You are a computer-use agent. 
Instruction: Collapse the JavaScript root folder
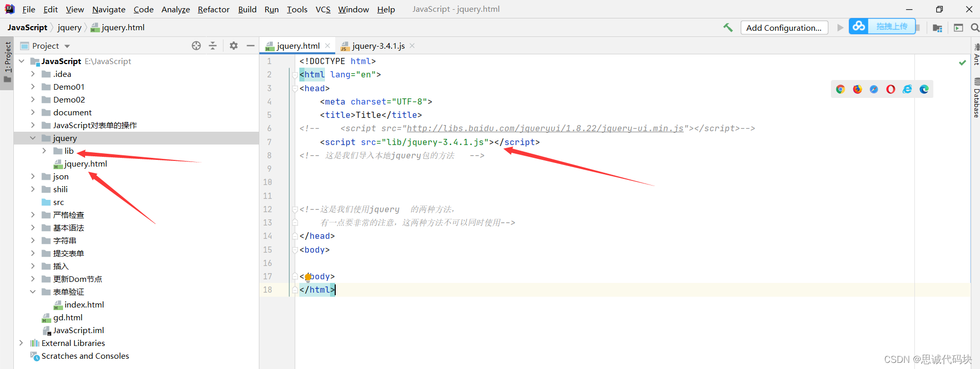(x=22, y=61)
